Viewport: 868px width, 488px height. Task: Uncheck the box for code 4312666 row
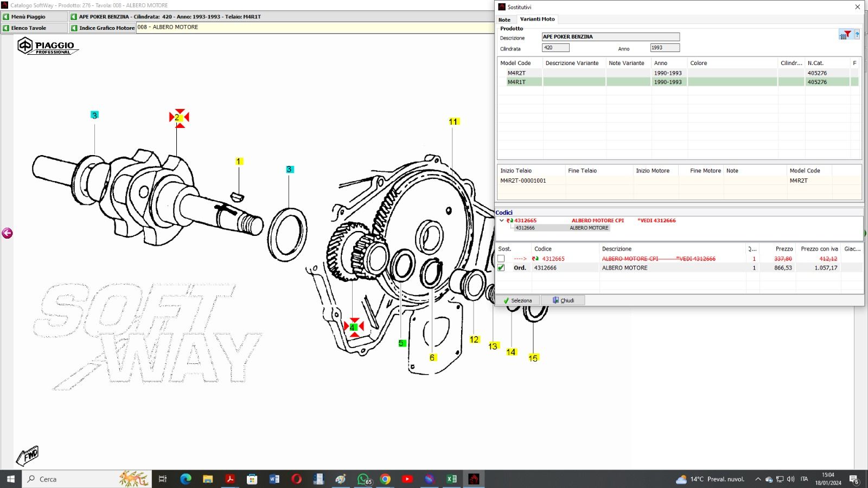click(x=501, y=268)
